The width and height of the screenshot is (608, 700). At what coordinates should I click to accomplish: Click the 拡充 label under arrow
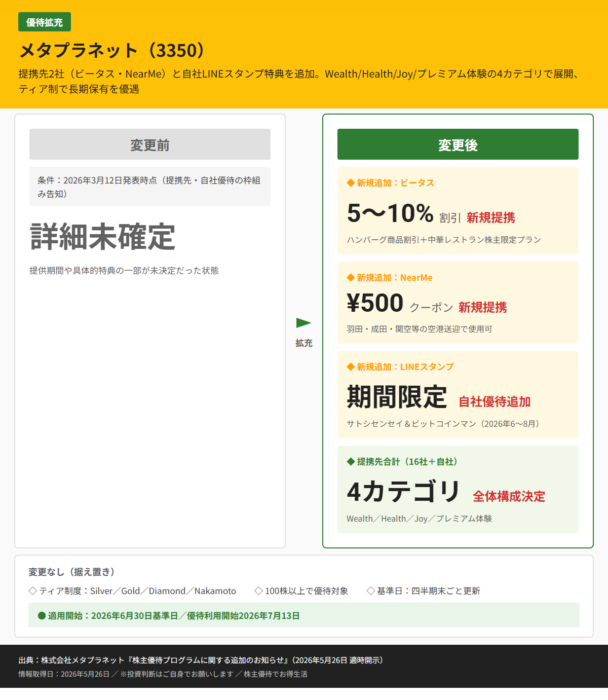[x=304, y=343]
